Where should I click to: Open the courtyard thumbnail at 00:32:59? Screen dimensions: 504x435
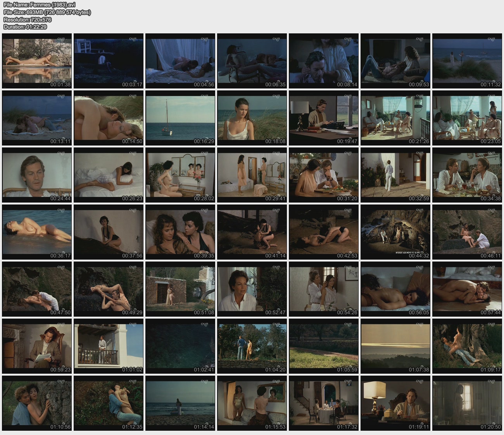pyautogui.click(x=395, y=175)
